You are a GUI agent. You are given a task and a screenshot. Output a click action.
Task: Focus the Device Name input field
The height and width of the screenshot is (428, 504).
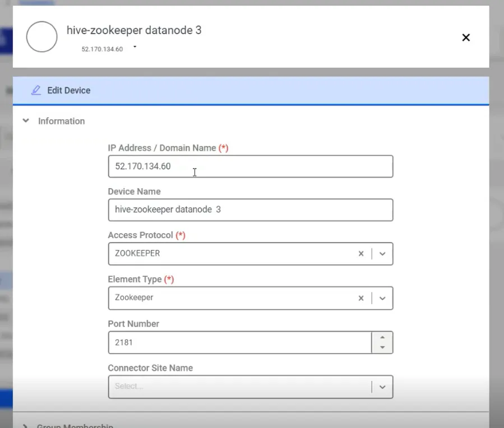click(251, 210)
